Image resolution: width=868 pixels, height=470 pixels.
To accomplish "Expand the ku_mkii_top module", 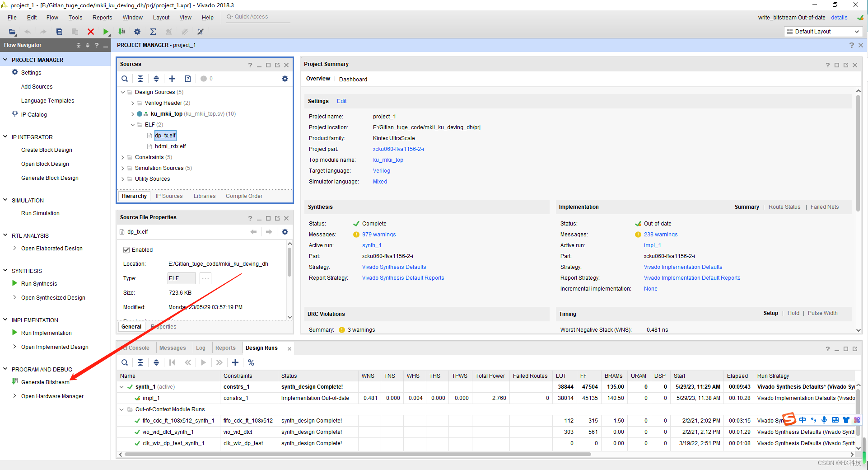I will tap(133, 114).
